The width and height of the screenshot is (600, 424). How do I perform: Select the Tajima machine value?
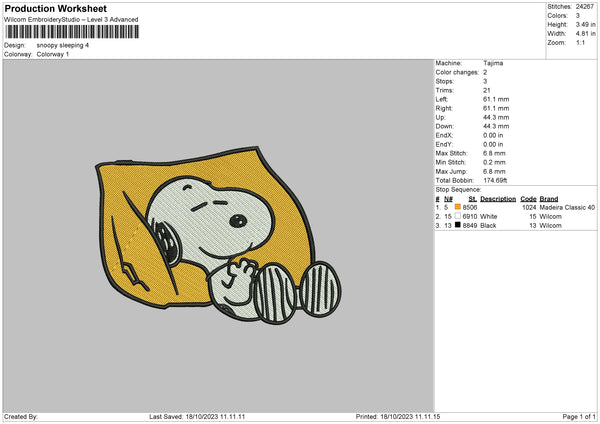[493, 63]
